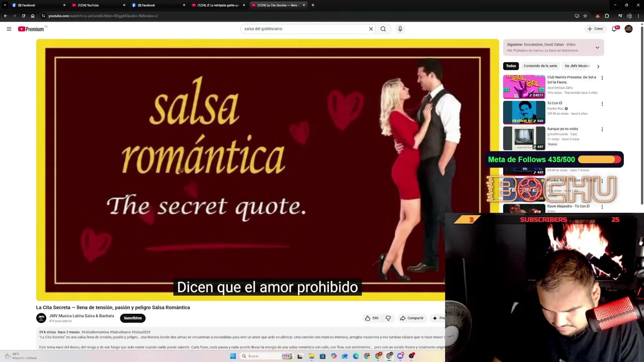The height and width of the screenshot is (362, 644).
Task: Like the video with thumbs up
Action: pyautogui.click(x=372, y=318)
